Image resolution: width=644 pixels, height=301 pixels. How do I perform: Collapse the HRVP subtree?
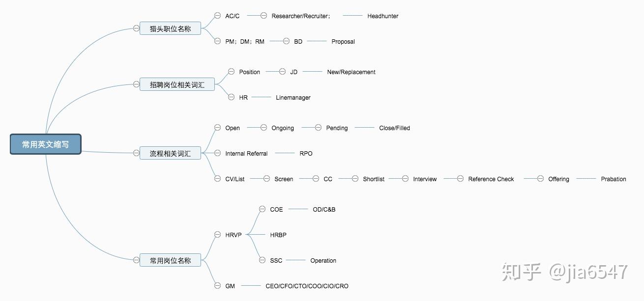coord(217,235)
